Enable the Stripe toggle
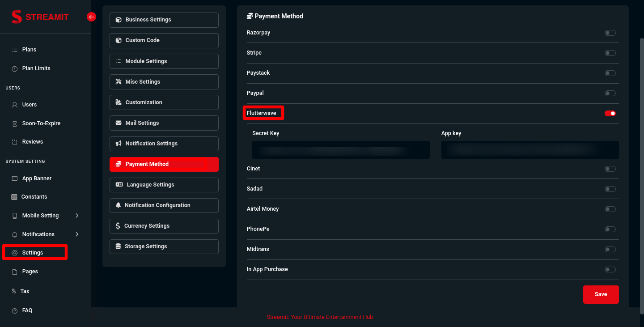 pos(610,53)
